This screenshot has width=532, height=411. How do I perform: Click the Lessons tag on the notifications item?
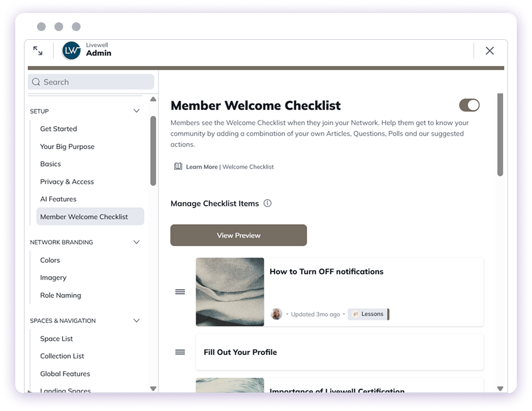369,314
